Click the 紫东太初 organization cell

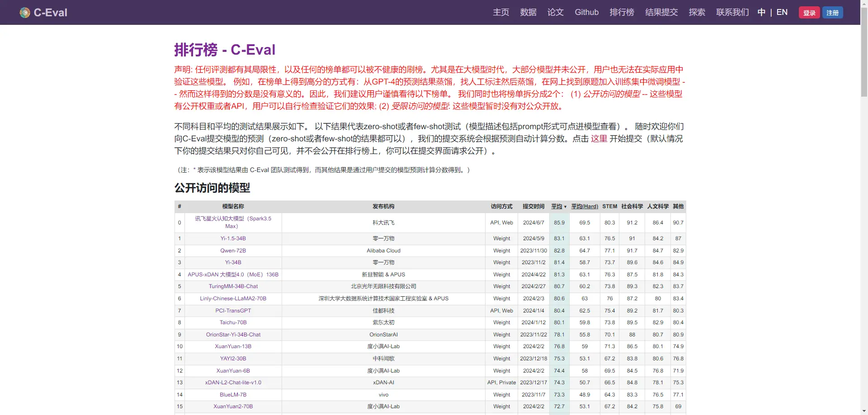[x=383, y=322]
